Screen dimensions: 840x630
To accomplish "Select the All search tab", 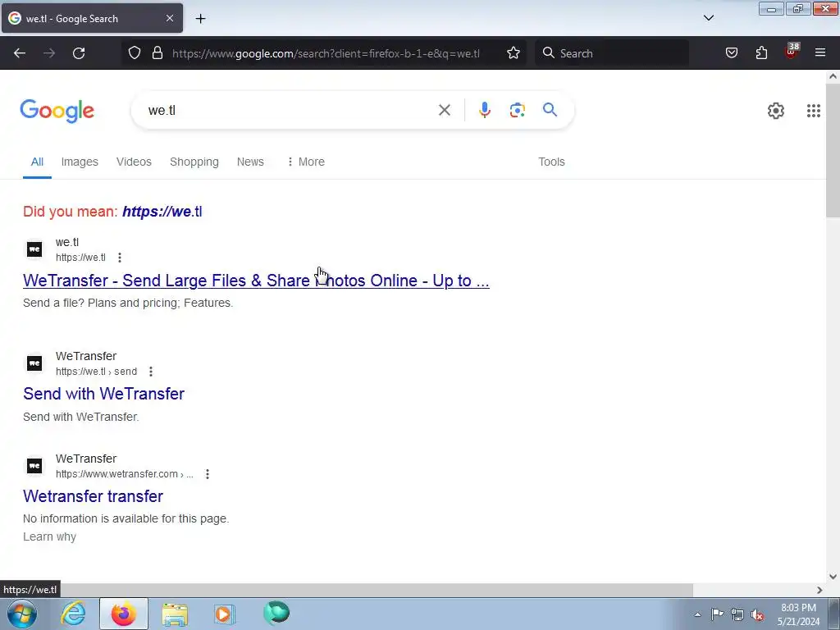I will click(37, 162).
